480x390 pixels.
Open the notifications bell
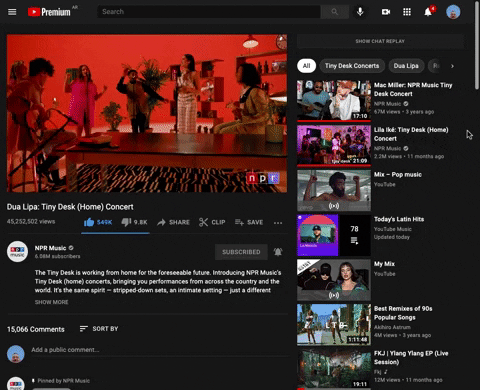tap(428, 12)
